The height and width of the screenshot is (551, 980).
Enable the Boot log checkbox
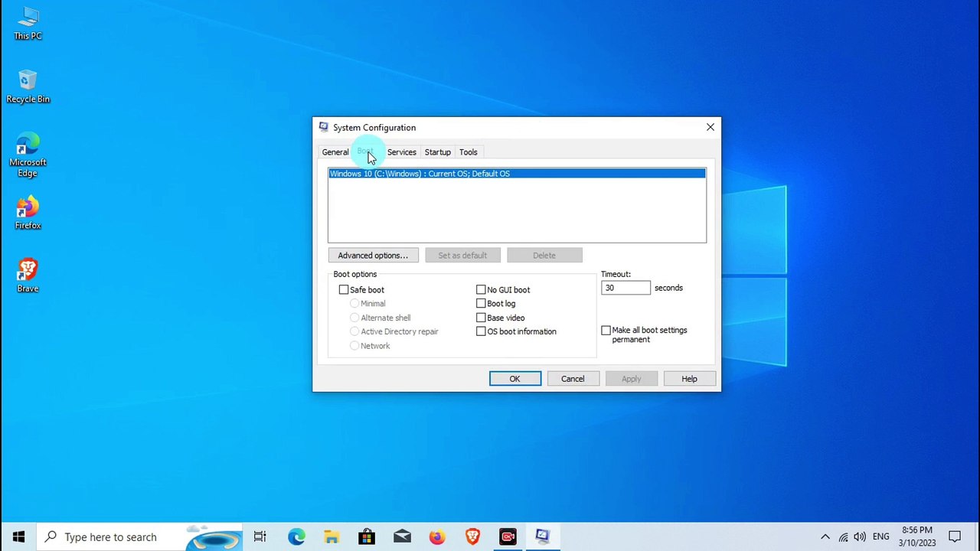(x=481, y=303)
